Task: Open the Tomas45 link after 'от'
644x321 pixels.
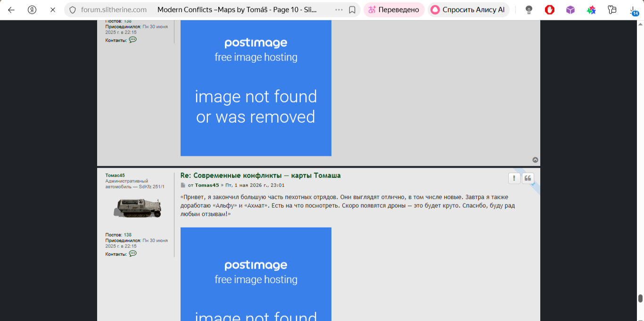Action: (x=207, y=186)
